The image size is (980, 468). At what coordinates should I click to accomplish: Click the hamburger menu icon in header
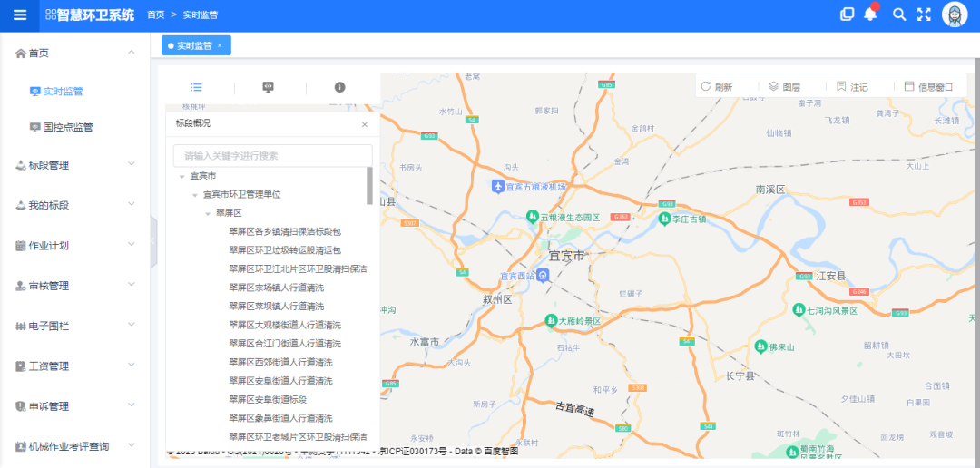[x=20, y=15]
